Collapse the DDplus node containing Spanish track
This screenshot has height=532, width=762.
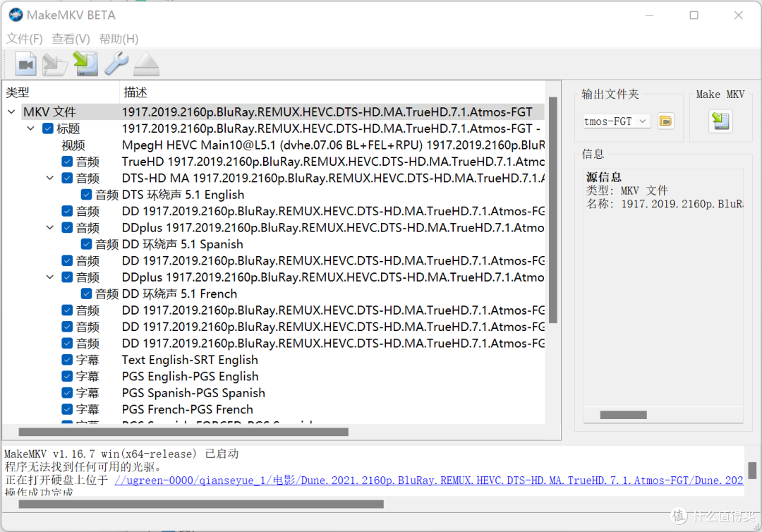(x=49, y=228)
